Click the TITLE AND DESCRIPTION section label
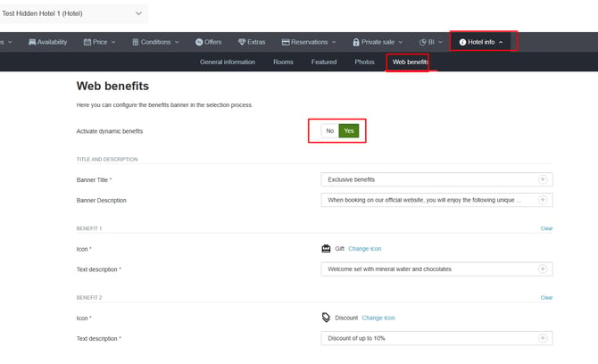The height and width of the screenshot is (364, 598). (x=107, y=160)
